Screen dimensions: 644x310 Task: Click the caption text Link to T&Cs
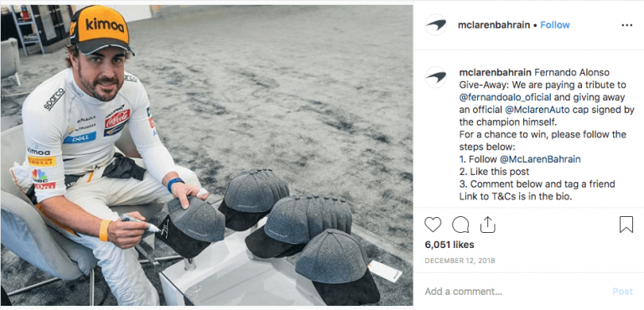click(486, 197)
